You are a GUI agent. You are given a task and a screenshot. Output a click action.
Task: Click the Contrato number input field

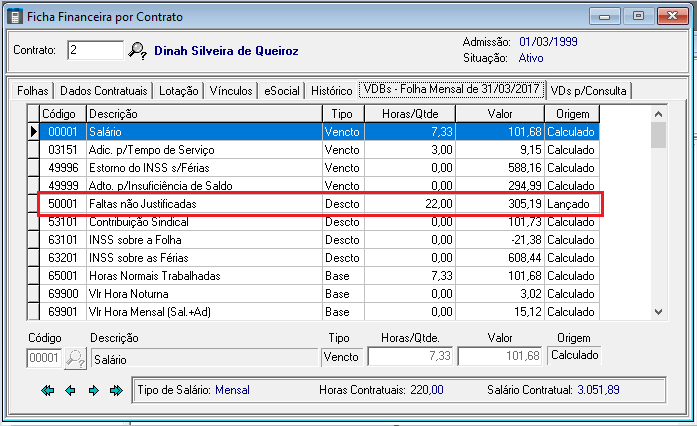[x=95, y=51]
